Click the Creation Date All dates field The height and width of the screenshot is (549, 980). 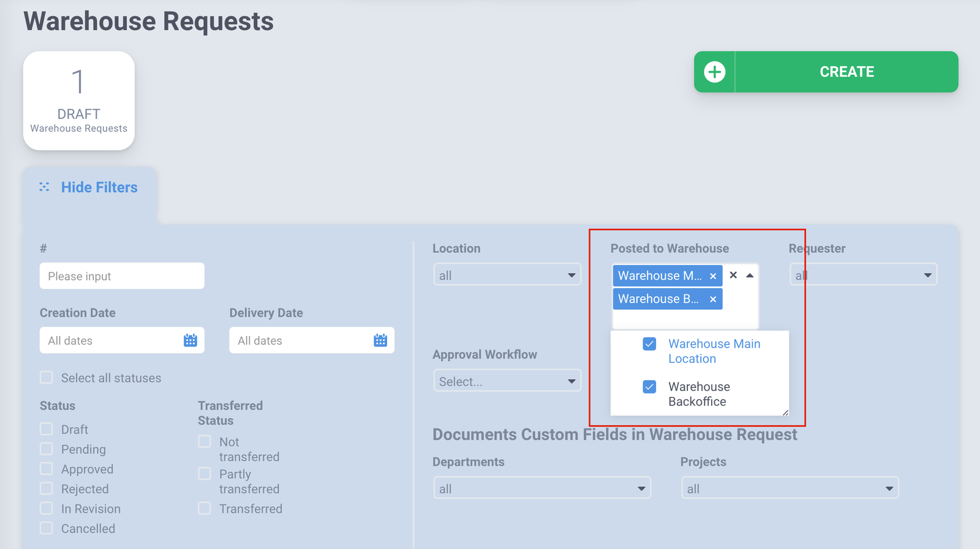tap(122, 340)
